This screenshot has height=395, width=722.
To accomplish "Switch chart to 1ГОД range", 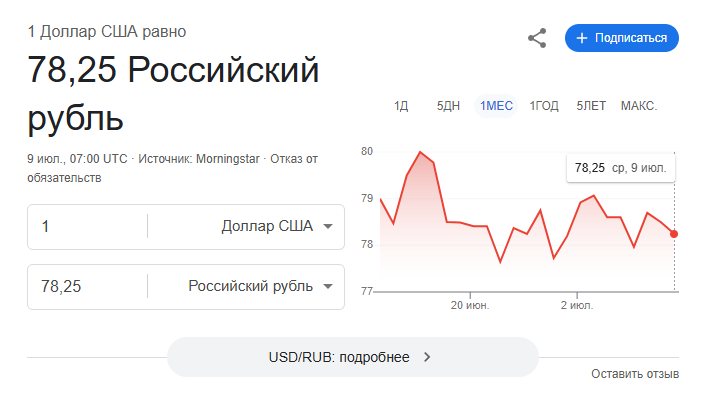I will (544, 106).
